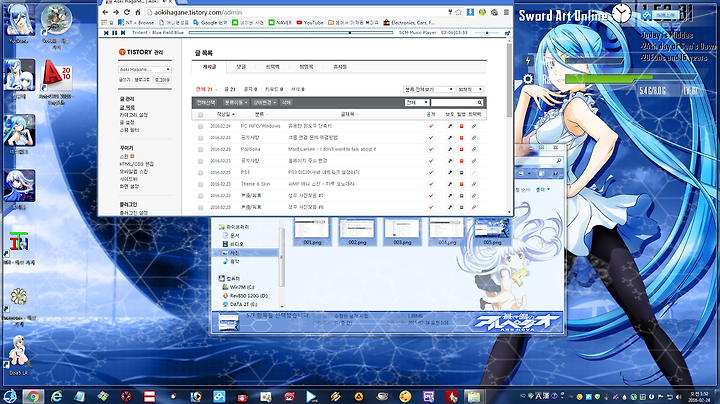
Task: Select 003.png thumbnail in Explorer window
Action: click(x=402, y=232)
